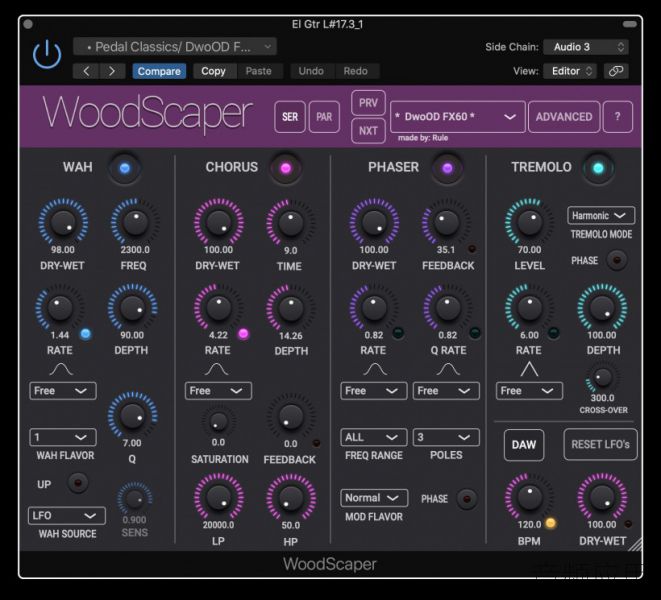Click the PHASER feedback invert LED
The width and height of the screenshot is (661, 600).
tap(472, 249)
